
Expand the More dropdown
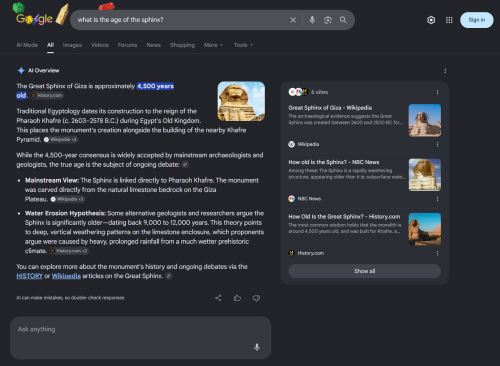[213, 45]
